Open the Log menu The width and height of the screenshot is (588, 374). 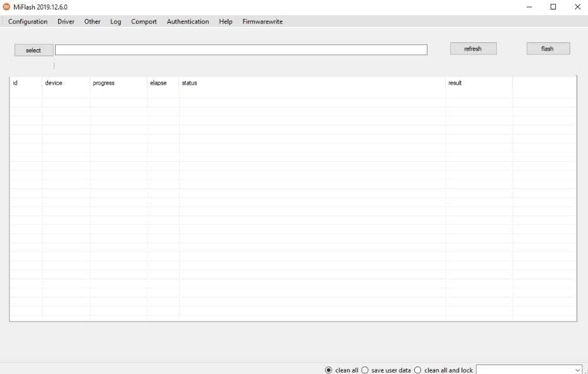(116, 21)
